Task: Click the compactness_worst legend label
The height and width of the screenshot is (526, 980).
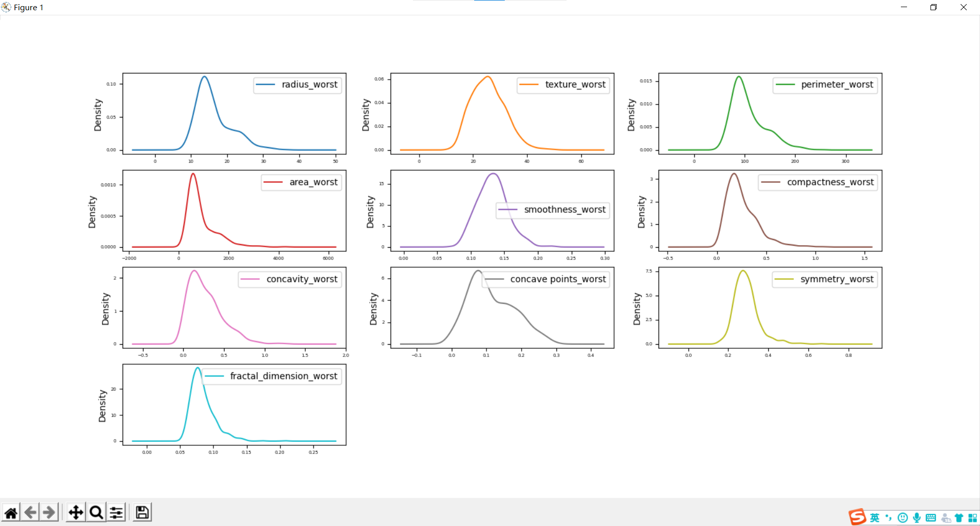Action: tap(830, 182)
